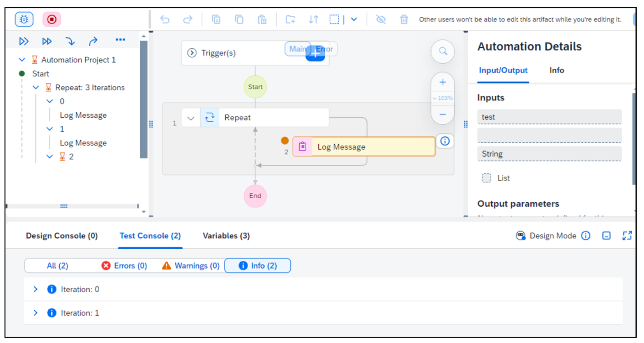Click the empty input description field

coord(549,135)
